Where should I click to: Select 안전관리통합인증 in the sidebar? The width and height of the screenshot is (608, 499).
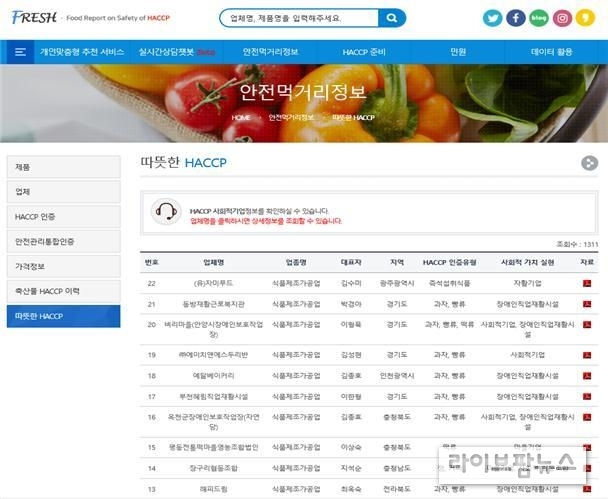[x=64, y=242]
